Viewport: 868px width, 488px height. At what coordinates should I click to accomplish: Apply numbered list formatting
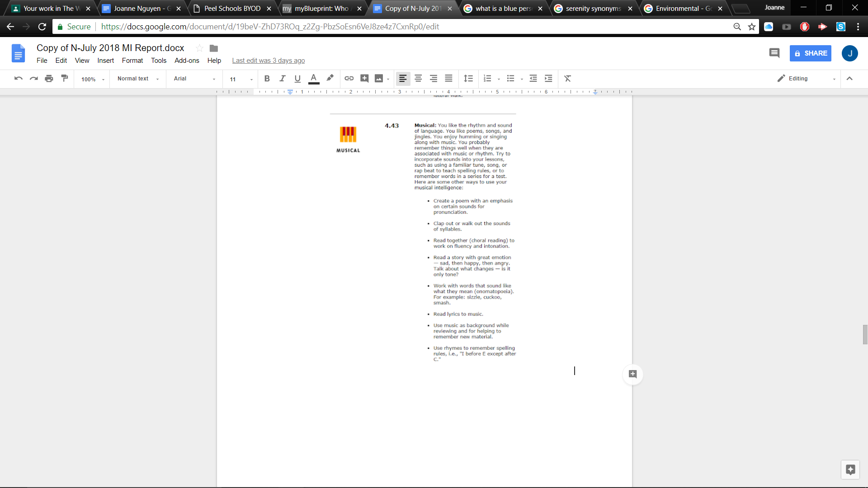(487, 79)
